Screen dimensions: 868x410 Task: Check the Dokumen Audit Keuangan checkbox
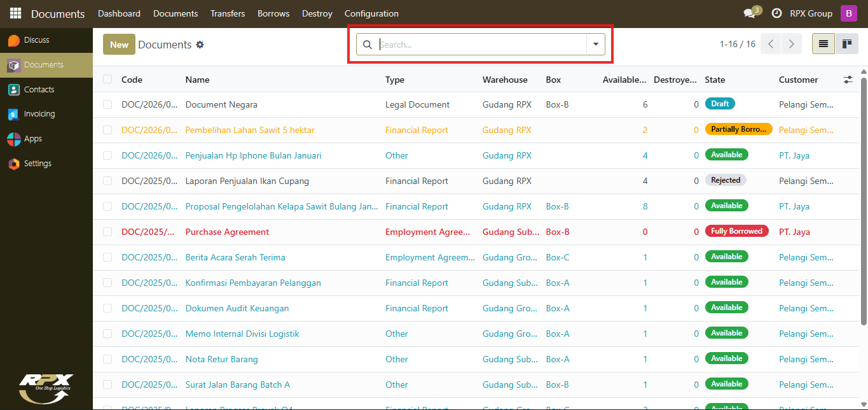point(107,308)
